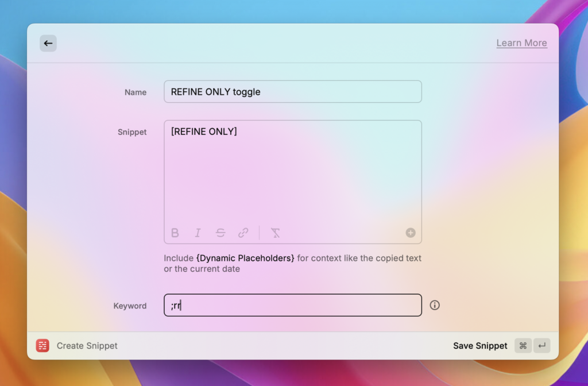This screenshot has width=588, height=386.
Task: Toggle italic formatting in snippet editor
Action: [x=198, y=233]
